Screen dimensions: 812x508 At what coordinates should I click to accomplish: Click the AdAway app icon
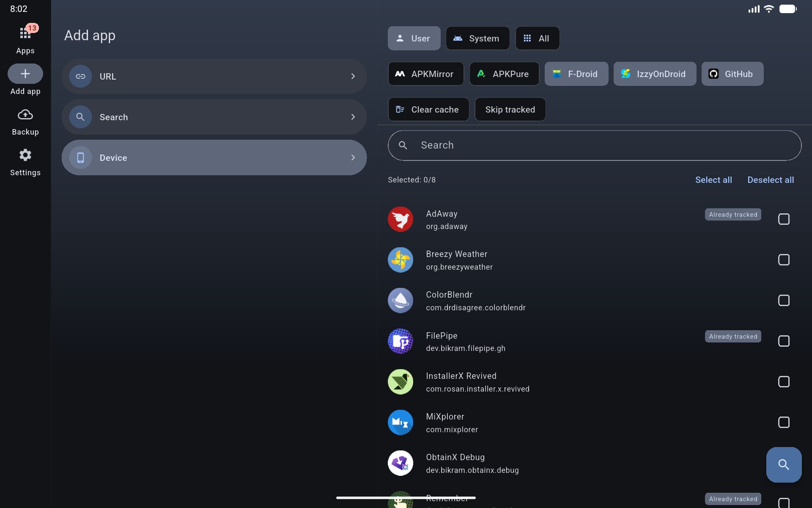point(401,219)
